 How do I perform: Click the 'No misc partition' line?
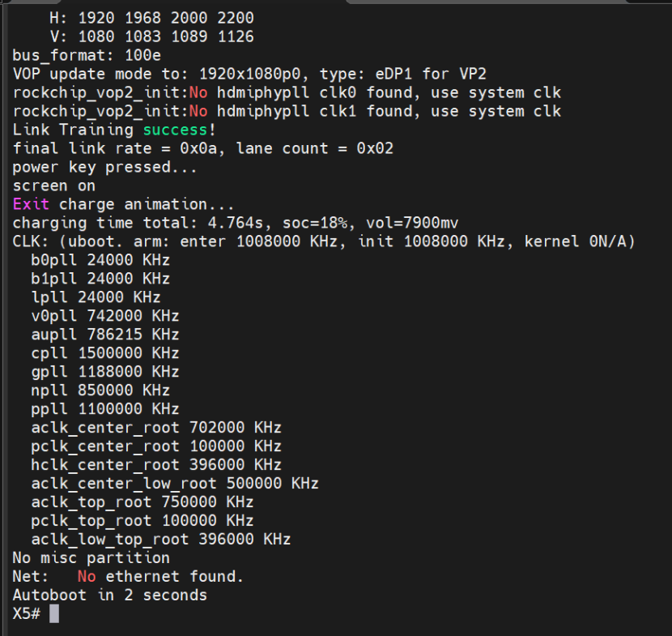(91, 558)
